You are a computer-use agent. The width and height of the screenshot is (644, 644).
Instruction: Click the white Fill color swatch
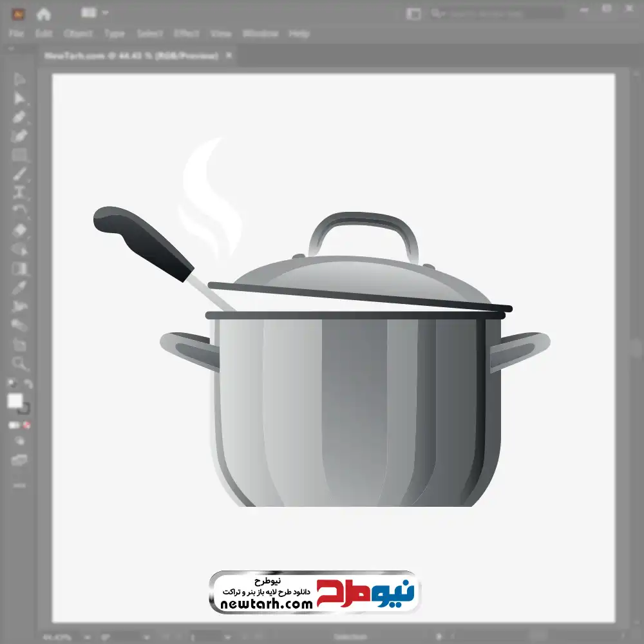click(15, 401)
